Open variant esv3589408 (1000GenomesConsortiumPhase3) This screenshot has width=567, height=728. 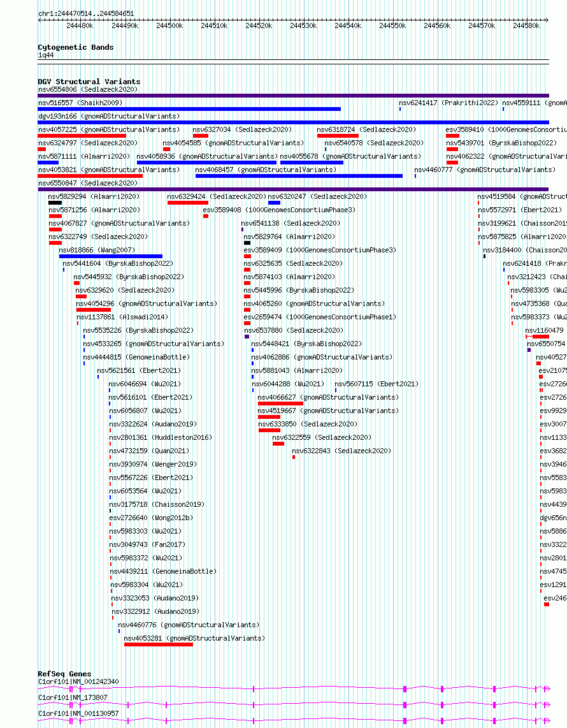coord(279,210)
